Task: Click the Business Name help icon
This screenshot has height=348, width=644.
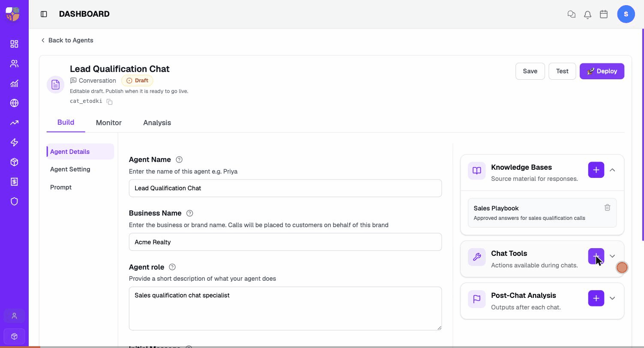Action: coord(190,213)
